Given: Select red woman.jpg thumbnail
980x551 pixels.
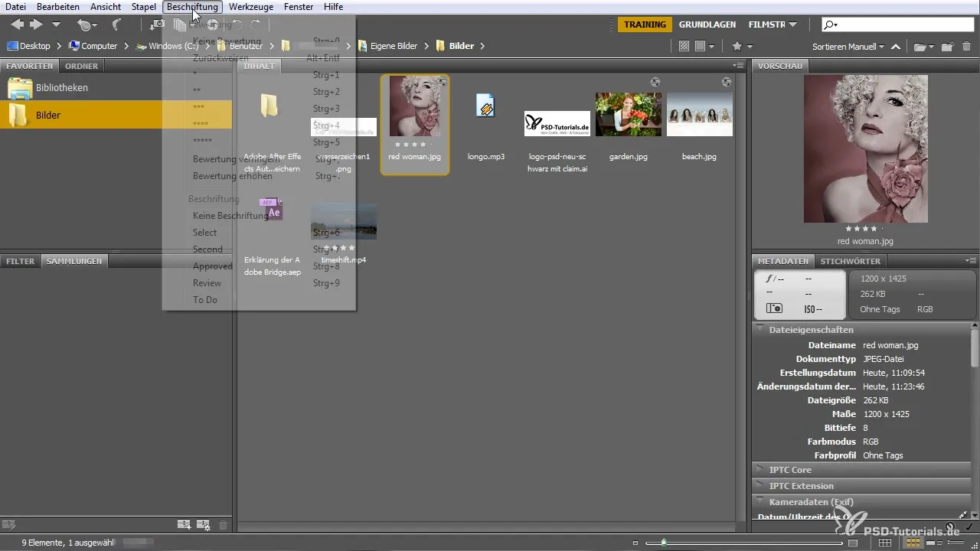Looking at the screenshot, I should point(414,107).
